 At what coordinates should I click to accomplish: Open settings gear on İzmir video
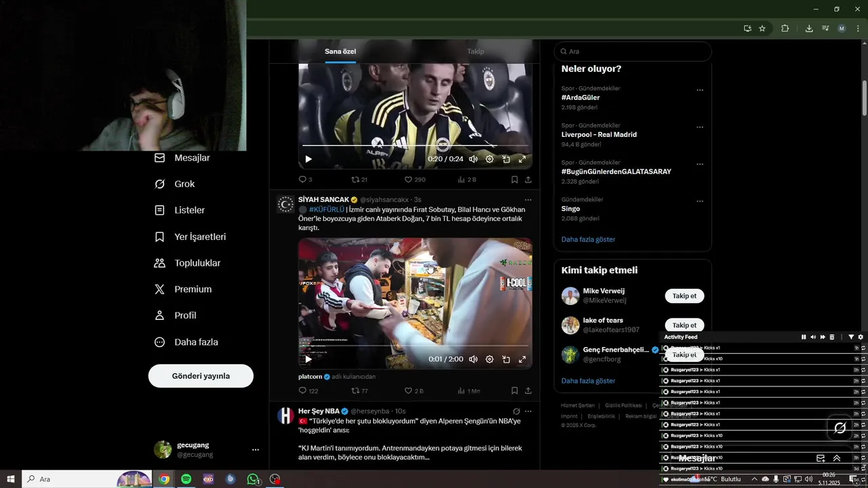coord(490,359)
